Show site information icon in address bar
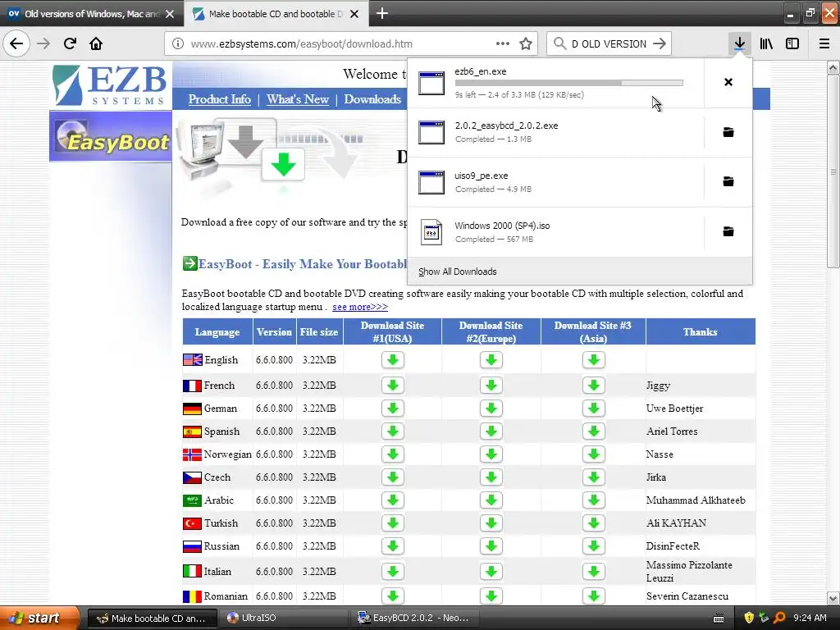Viewport: 840px width, 630px height. [178, 44]
